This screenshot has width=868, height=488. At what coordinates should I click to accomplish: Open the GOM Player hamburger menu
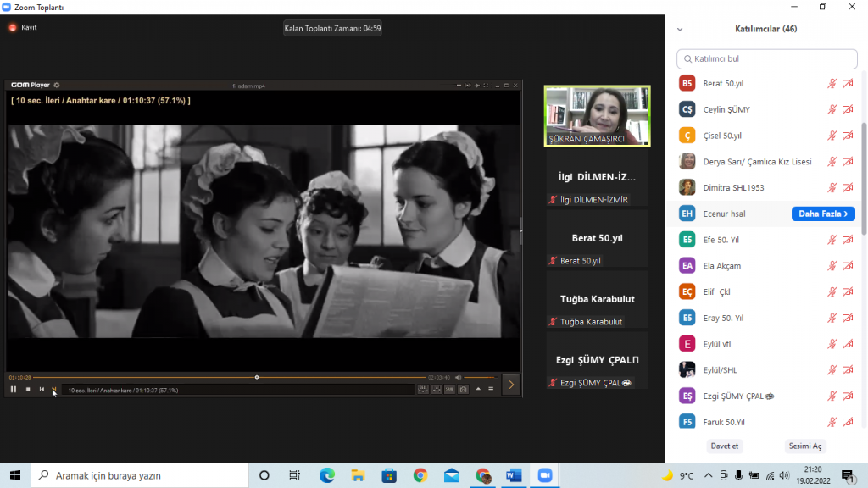[x=491, y=389]
